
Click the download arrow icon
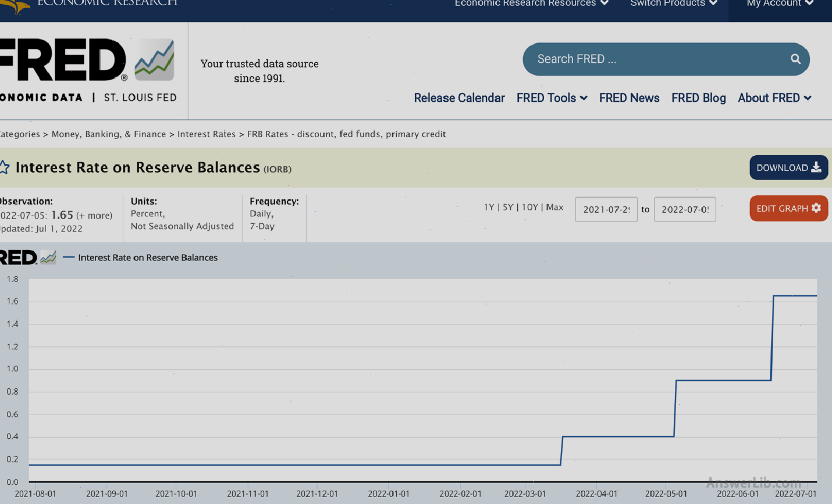tap(816, 167)
